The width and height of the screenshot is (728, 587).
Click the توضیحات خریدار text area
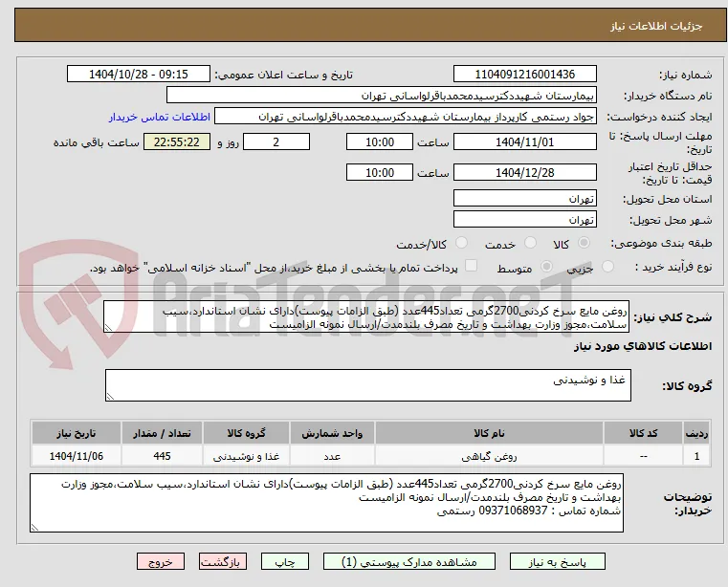click(x=326, y=503)
